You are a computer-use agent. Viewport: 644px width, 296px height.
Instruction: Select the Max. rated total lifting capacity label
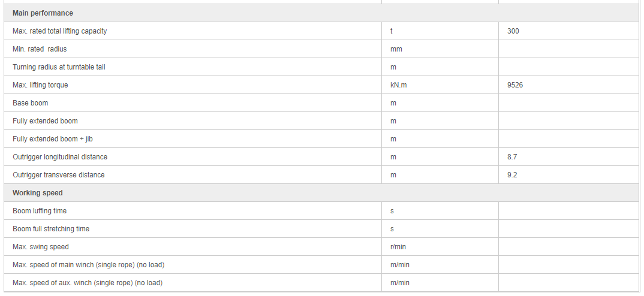(59, 31)
